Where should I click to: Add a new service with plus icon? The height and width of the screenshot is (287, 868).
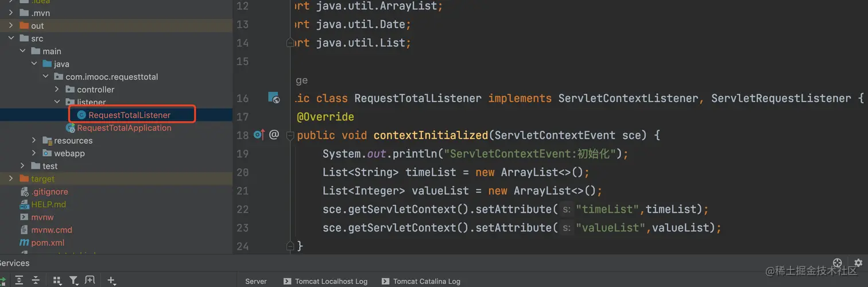tap(111, 281)
